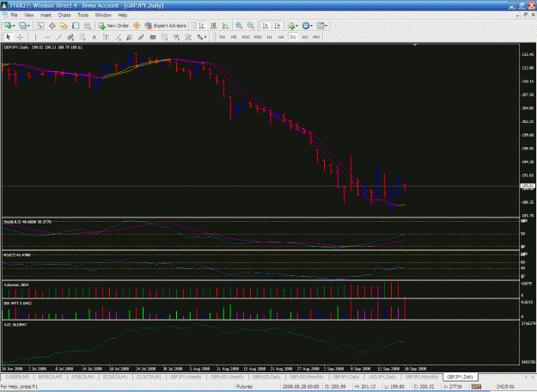Select the crosshair tool

tap(21, 37)
